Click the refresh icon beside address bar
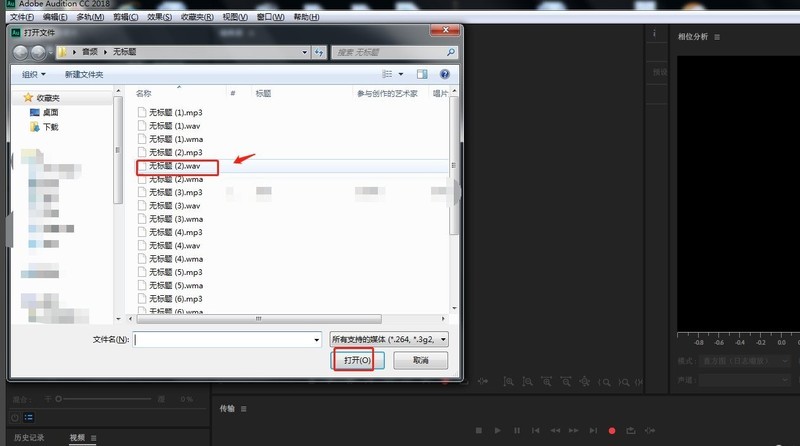Image resolution: width=800 pixels, height=446 pixels. coord(319,51)
